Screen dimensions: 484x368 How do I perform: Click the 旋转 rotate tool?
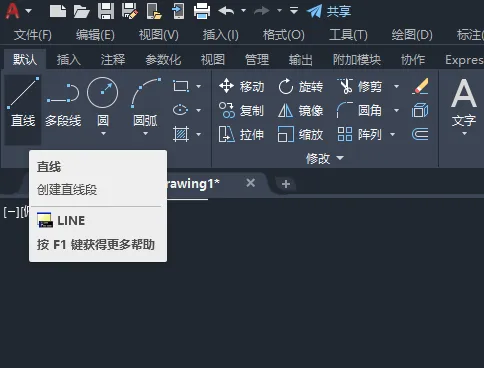[x=300, y=86]
